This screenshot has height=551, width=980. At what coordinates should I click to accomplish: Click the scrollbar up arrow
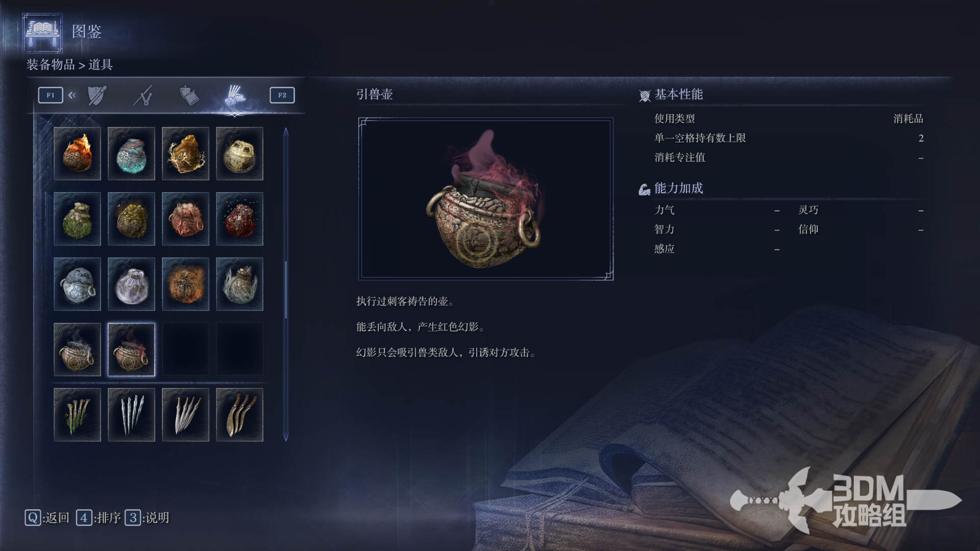[x=286, y=132]
